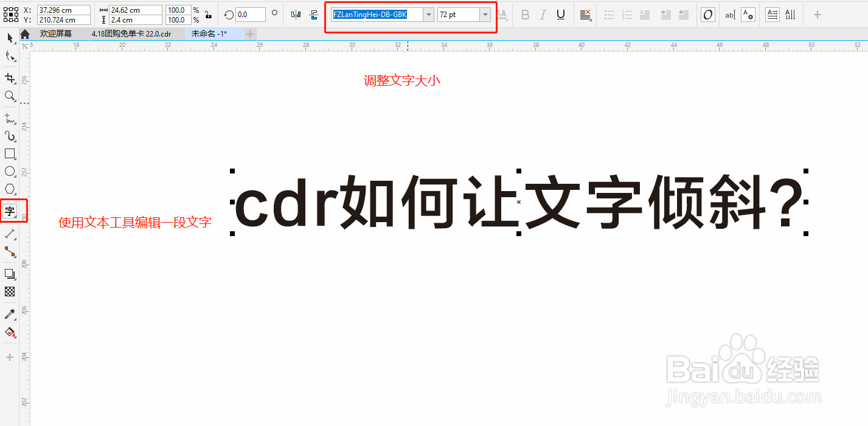Select the Rectangle tool

pos(10,153)
